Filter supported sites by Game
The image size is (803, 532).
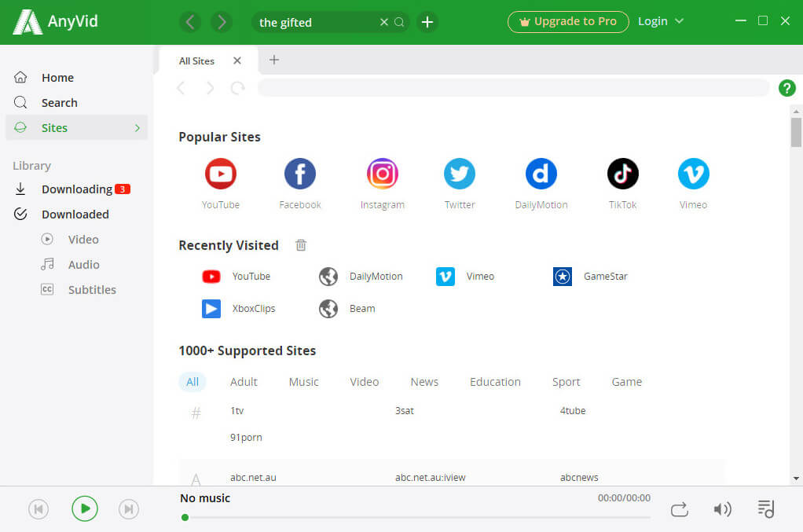tap(627, 382)
